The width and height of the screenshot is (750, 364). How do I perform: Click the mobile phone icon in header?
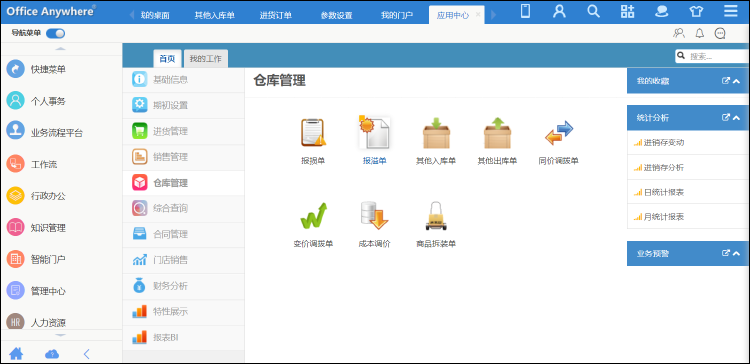[525, 11]
